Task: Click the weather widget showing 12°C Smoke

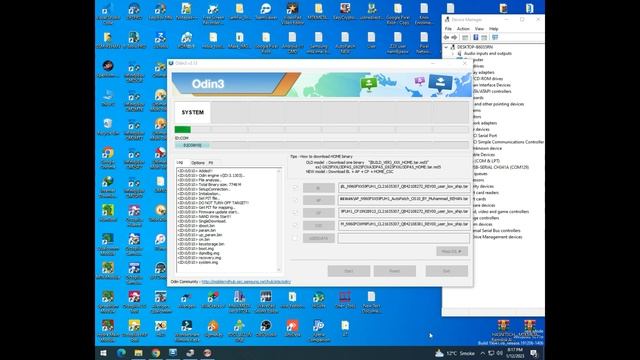Action: 455,353
